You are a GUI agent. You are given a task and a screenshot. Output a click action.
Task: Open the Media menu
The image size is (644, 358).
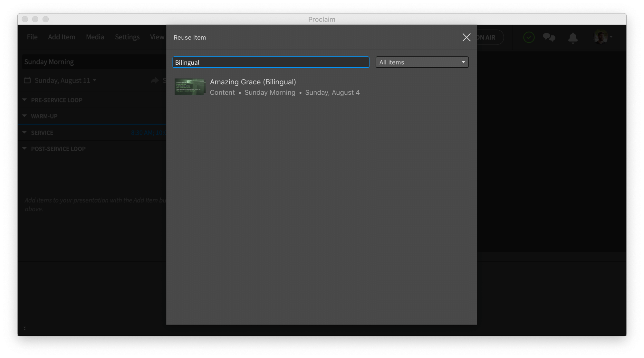pyautogui.click(x=95, y=37)
